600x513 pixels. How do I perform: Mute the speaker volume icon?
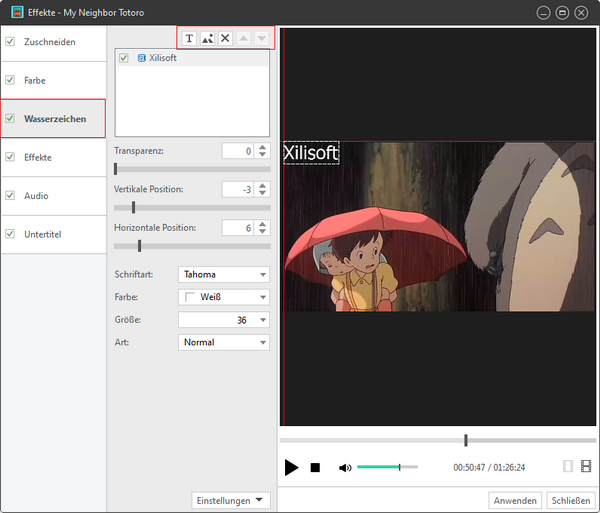(345, 467)
